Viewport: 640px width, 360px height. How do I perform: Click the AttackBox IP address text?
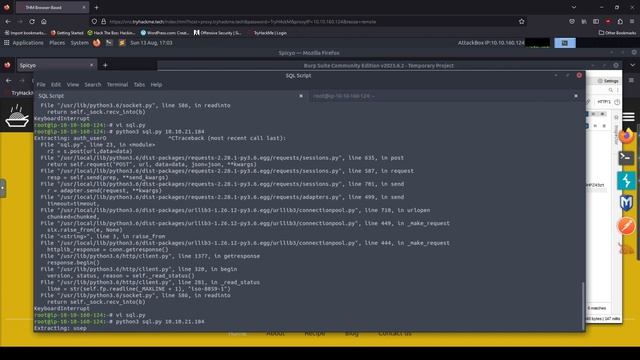click(491, 42)
